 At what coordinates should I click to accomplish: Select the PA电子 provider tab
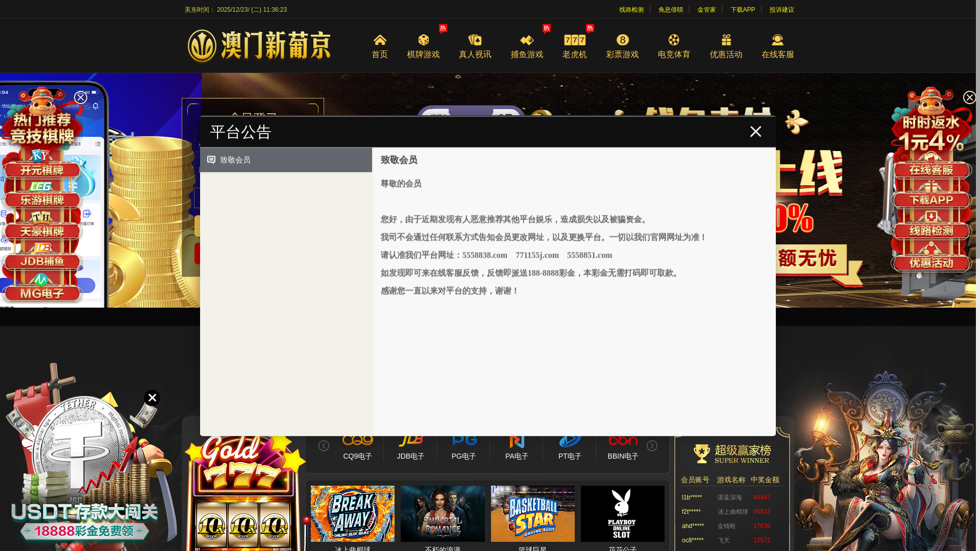click(x=517, y=448)
